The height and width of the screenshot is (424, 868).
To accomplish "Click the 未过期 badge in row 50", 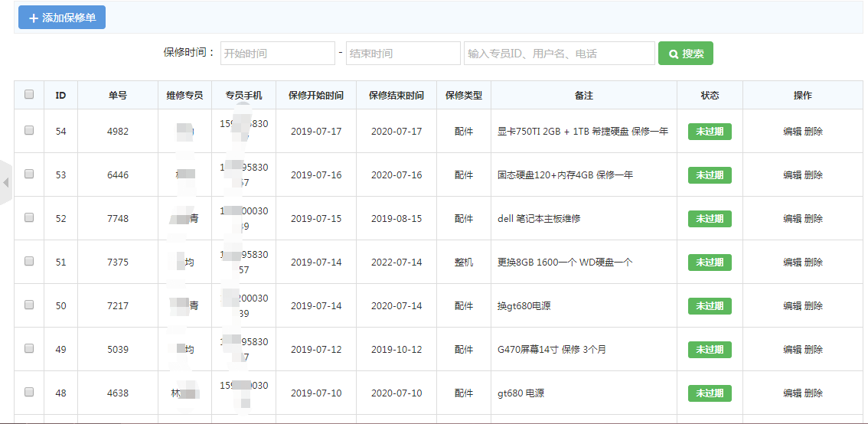I will (710, 305).
